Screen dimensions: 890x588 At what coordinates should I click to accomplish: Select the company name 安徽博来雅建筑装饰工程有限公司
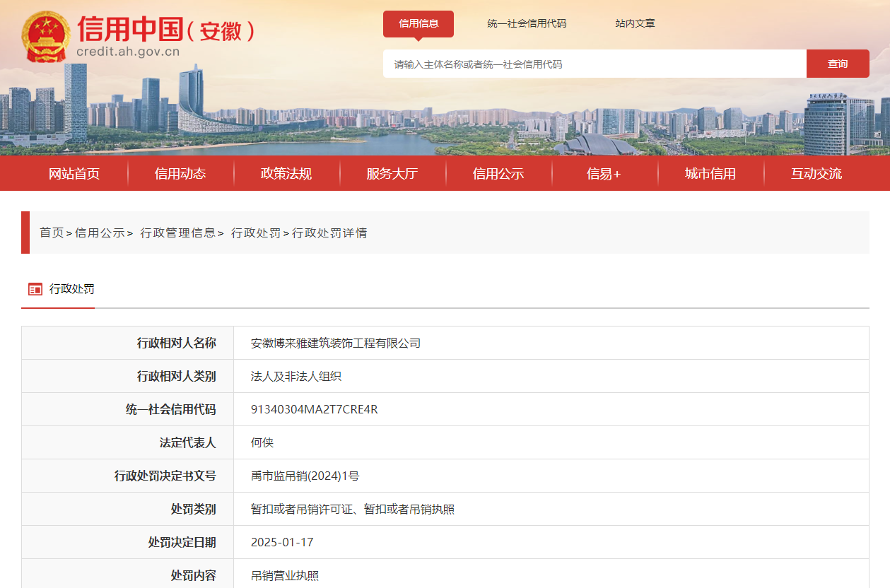pyautogui.click(x=335, y=343)
